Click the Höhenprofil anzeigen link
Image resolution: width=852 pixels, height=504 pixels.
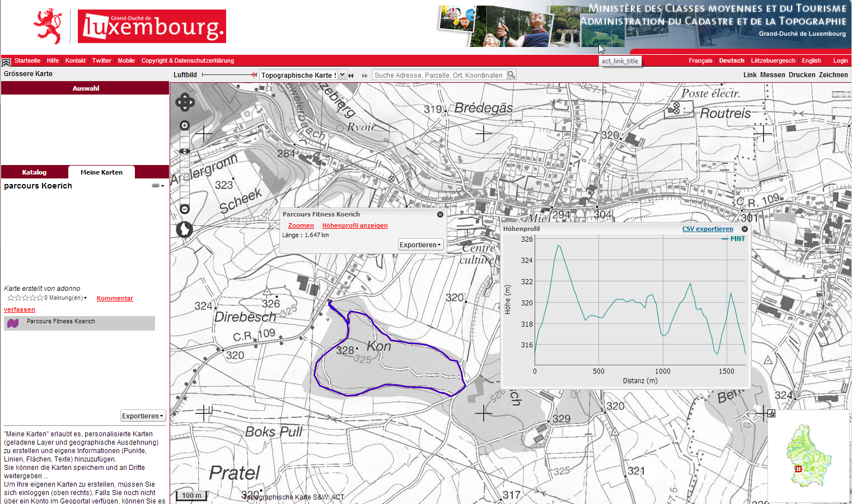(355, 225)
